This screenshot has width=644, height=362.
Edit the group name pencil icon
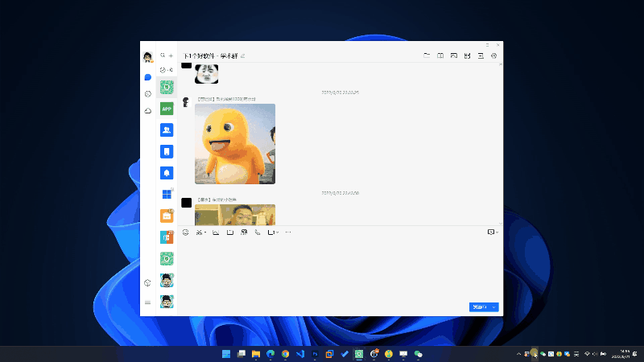pos(243,56)
